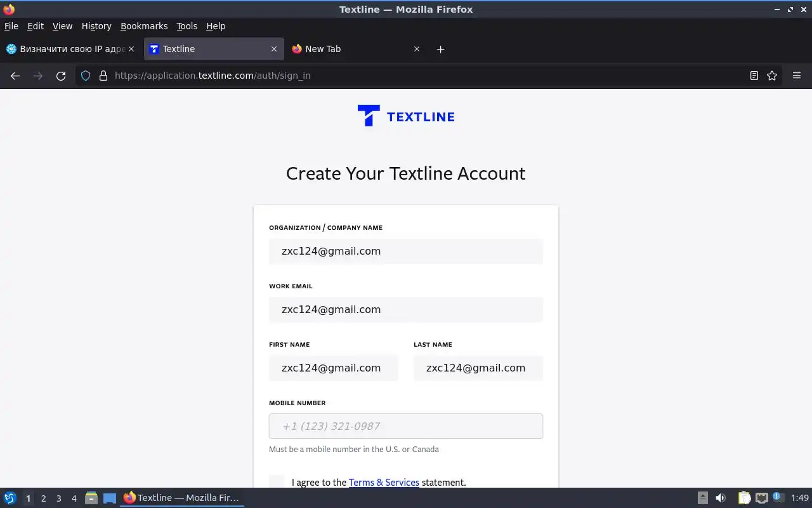Image resolution: width=812 pixels, height=508 pixels.
Task: Close the New Tab tab
Action: 417,49
